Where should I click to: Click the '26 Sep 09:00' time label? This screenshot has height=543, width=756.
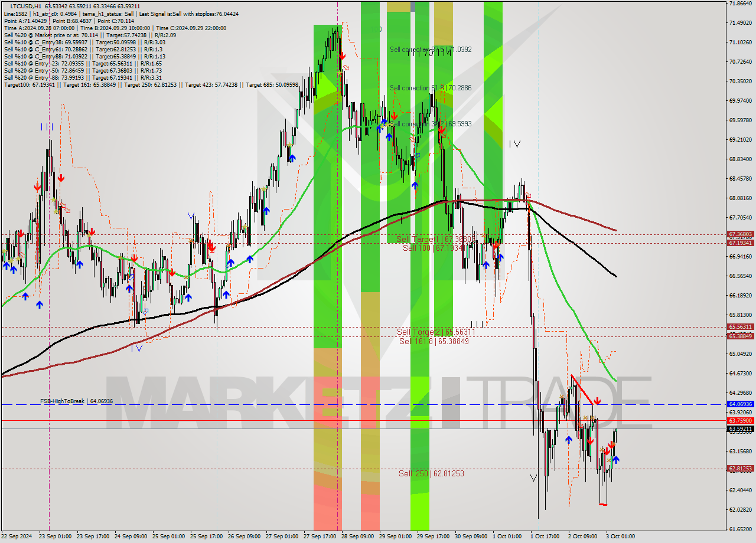pyautogui.click(x=244, y=537)
